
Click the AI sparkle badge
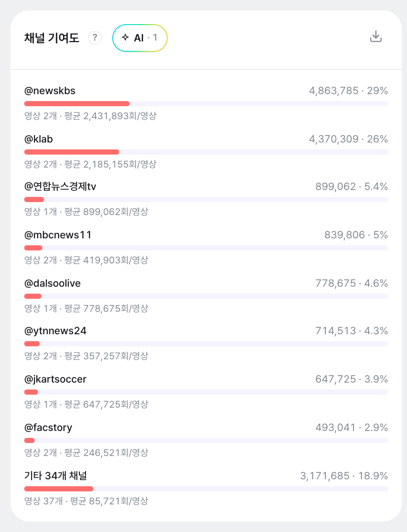coord(140,38)
